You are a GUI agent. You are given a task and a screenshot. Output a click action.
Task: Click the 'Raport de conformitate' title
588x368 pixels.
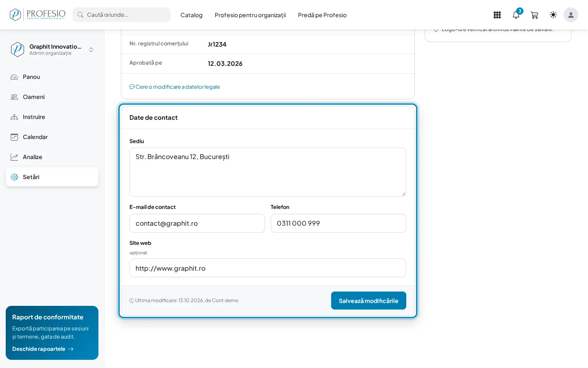click(x=48, y=317)
